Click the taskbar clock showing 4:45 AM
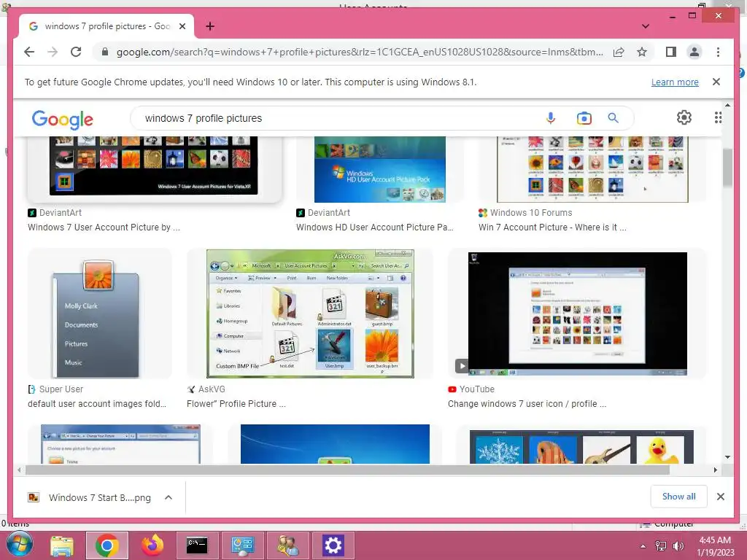The height and width of the screenshot is (560, 747). (x=715, y=546)
